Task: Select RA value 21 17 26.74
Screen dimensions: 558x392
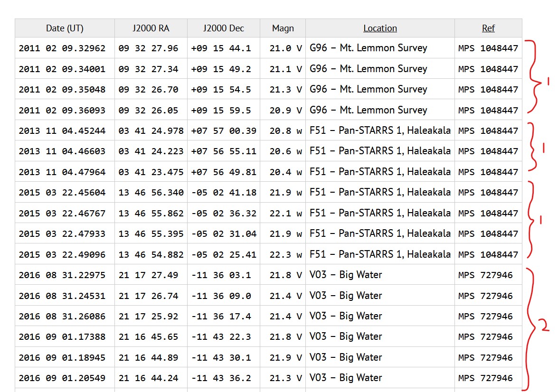Action: [149, 296]
